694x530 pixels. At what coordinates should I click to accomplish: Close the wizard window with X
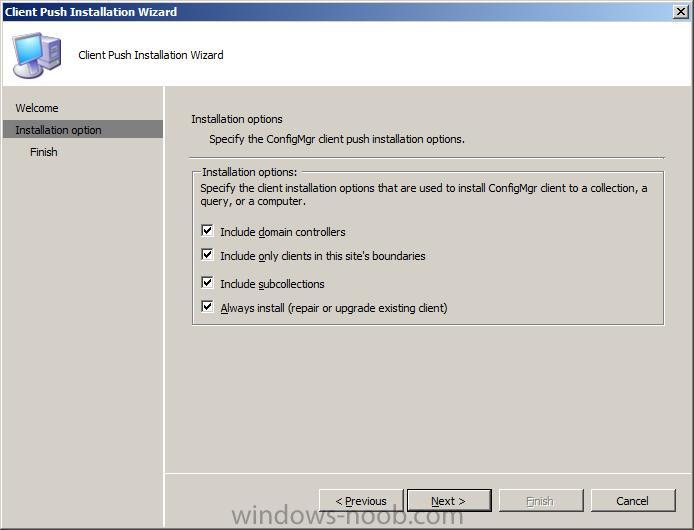[x=681, y=12]
